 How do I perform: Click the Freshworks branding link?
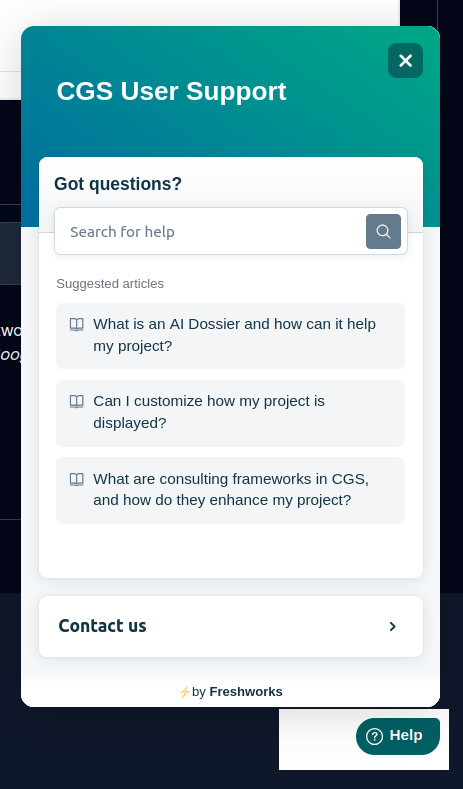click(246, 692)
